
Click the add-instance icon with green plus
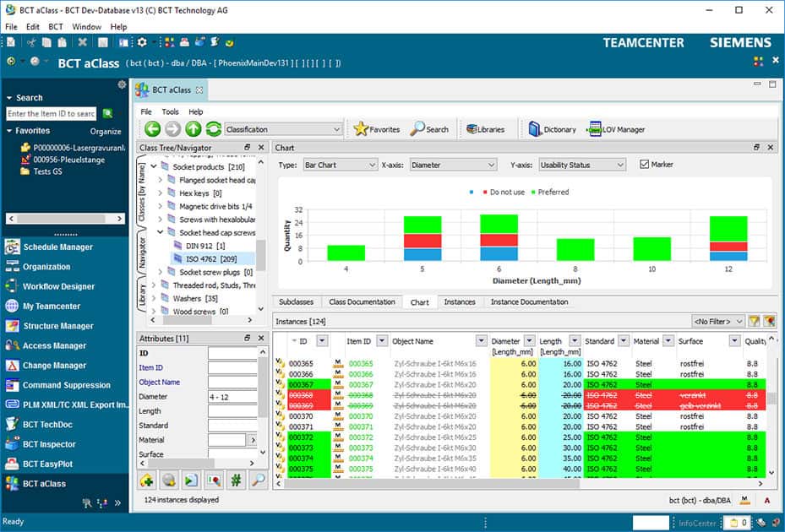[147, 480]
